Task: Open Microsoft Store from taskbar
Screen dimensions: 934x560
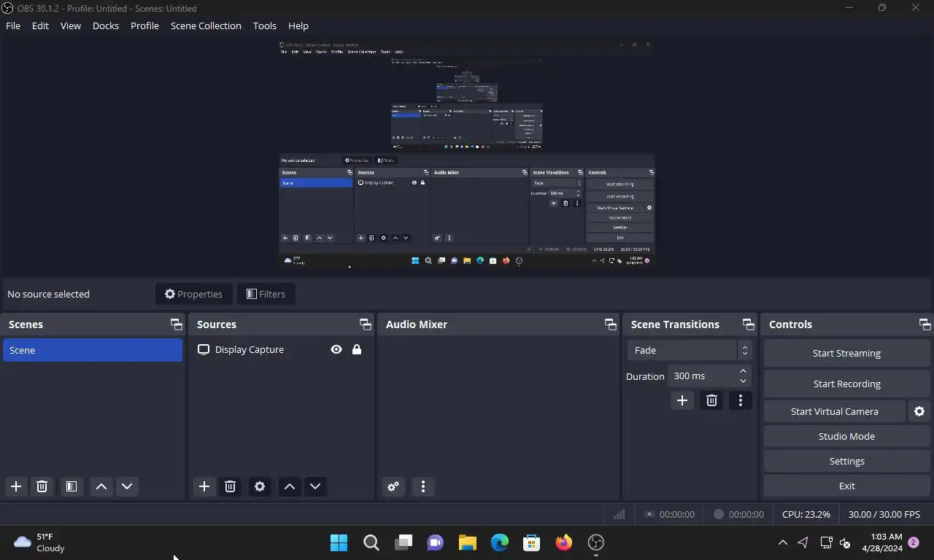Action: click(x=531, y=542)
